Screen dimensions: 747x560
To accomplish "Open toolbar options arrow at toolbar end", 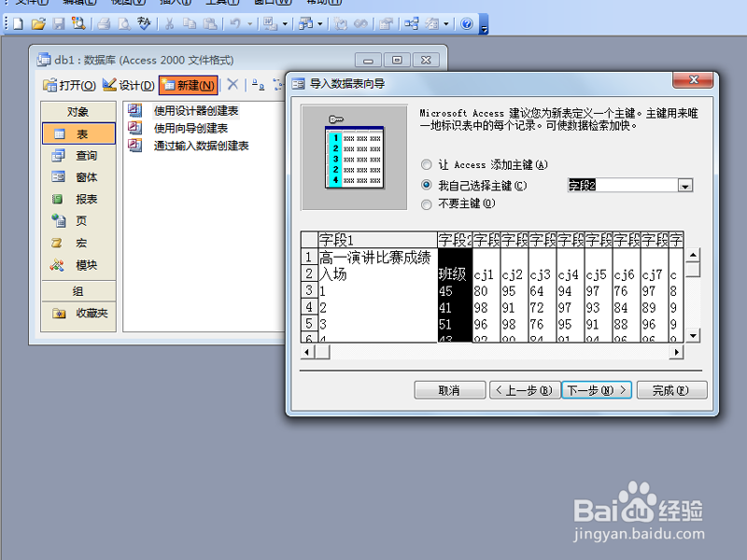I will point(484,24).
